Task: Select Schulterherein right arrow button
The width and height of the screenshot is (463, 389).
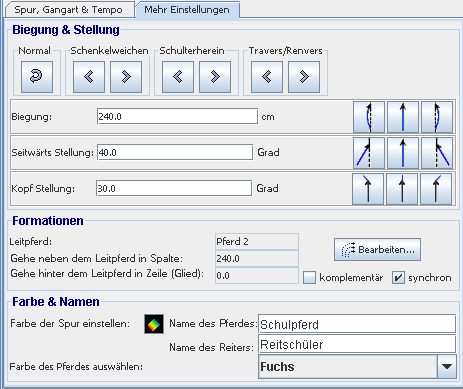Action: click(x=215, y=77)
